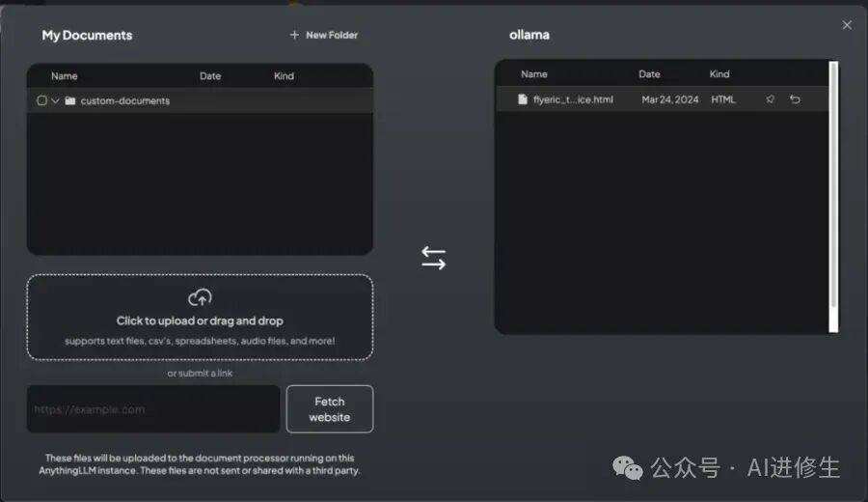Select the custom-documents folder row
The width and height of the screenshot is (868, 502).
point(200,100)
